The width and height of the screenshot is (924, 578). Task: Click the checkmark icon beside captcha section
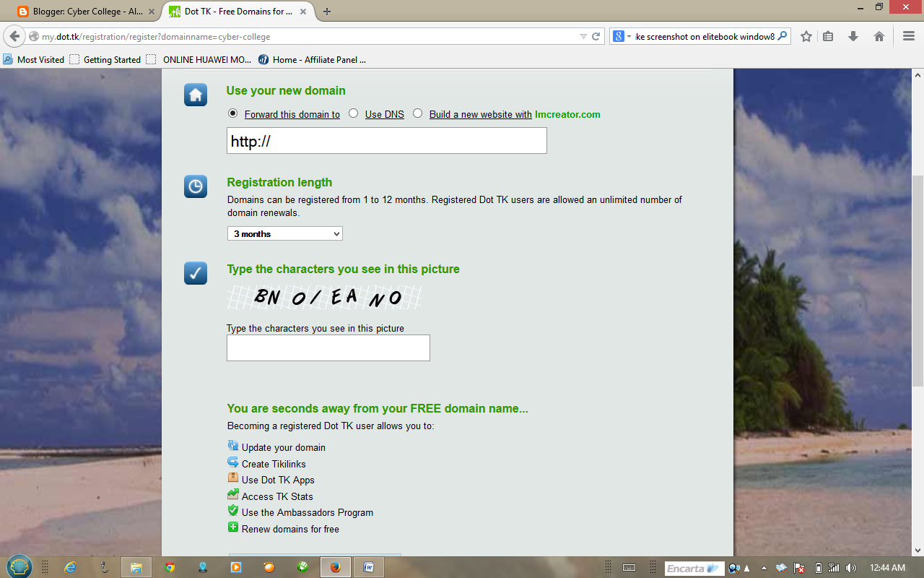point(196,273)
